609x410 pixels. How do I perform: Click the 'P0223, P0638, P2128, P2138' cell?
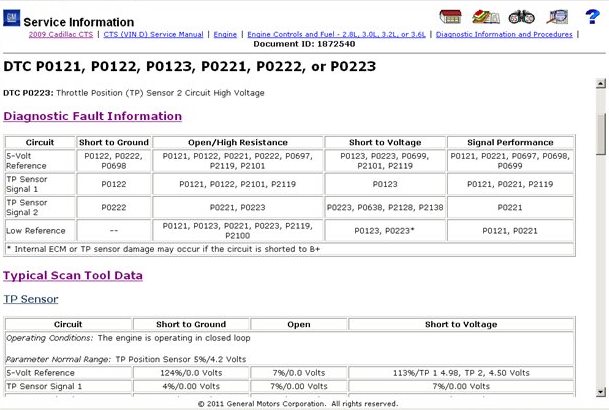(x=385, y=207)
